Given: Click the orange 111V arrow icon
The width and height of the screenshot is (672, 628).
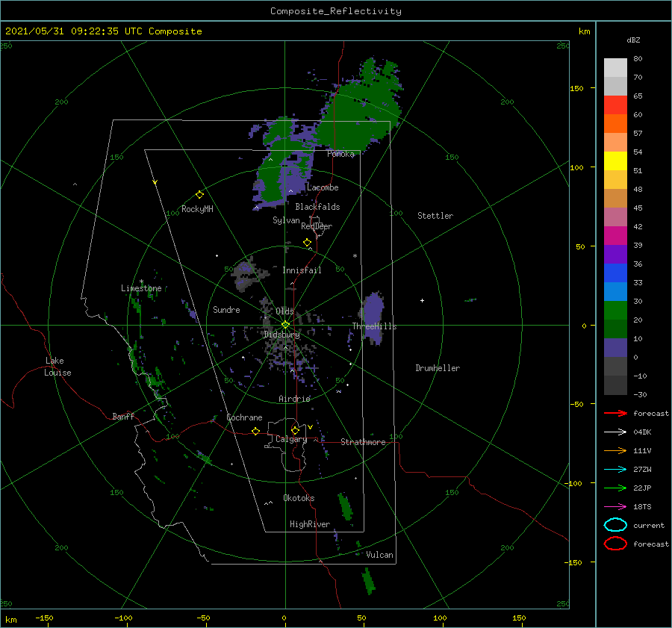Looking at the screenshot, I should (615, 450).
